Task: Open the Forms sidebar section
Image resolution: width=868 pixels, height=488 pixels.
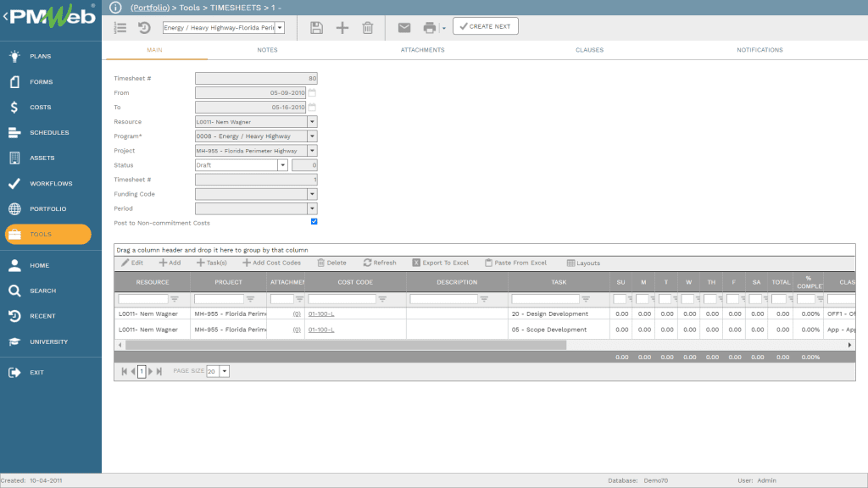Action: [41, 81]
